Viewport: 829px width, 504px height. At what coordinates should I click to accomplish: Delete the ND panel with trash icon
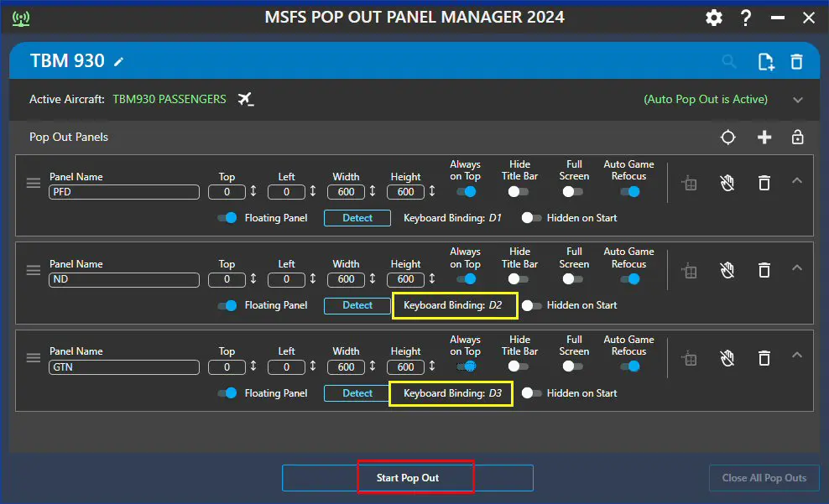(x=764, y=271)
